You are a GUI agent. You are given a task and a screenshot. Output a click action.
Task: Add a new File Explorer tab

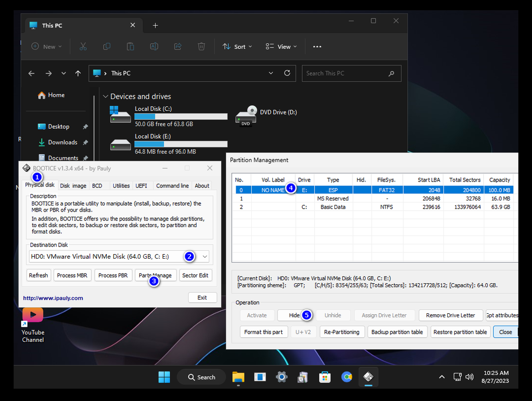155,26
